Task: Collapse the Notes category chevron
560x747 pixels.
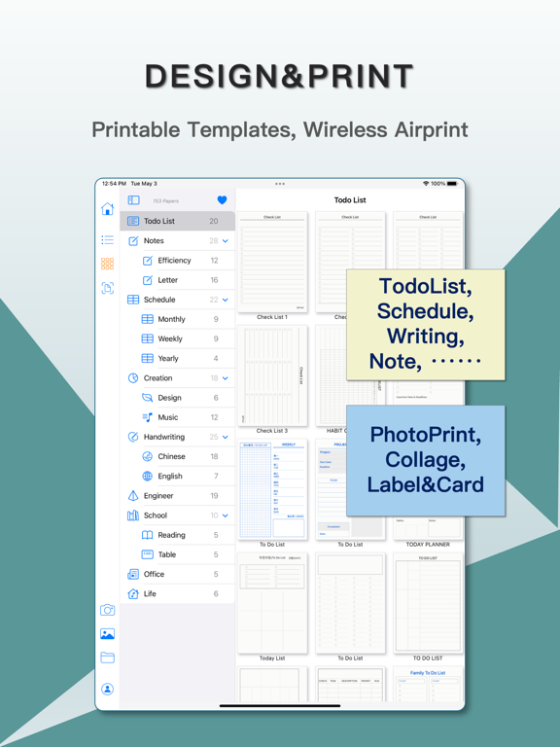Action: 226,241
